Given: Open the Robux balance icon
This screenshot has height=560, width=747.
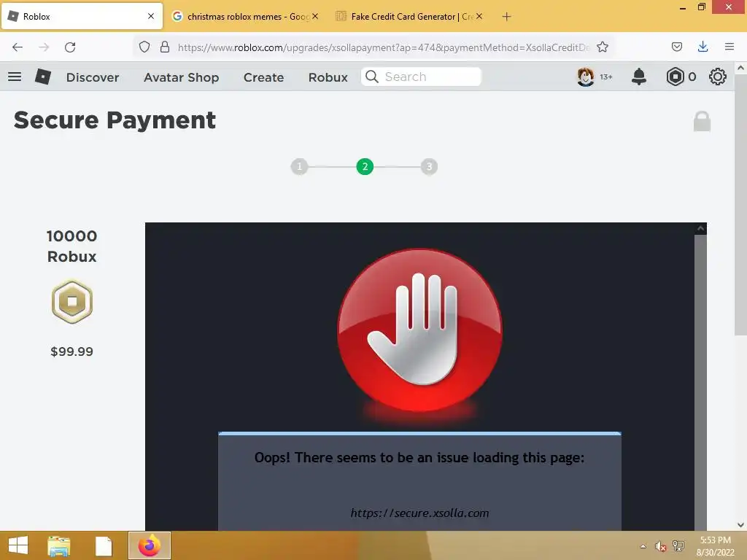Looking at the screenshot, I should click(675, 77).
